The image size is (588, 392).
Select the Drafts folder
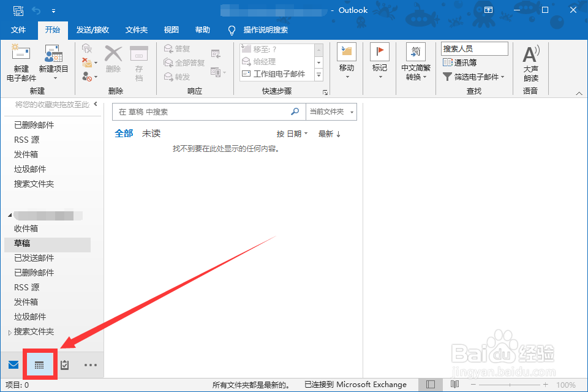[48, 243]
